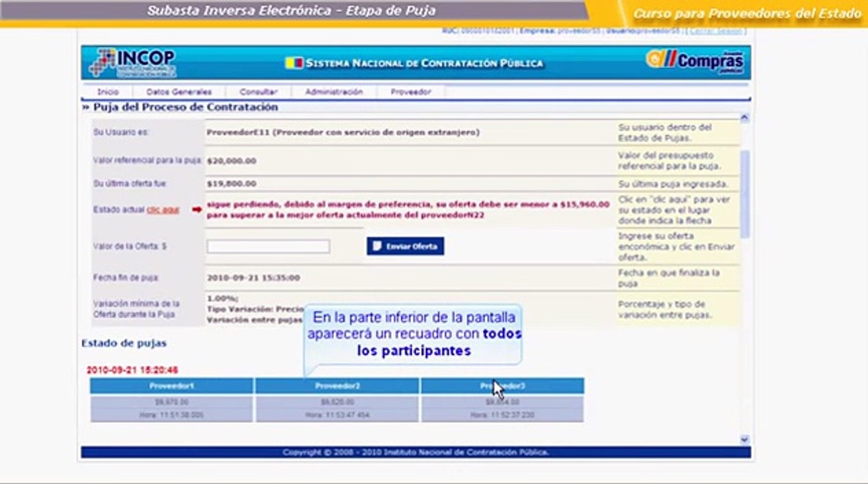Click the scroll up arrow of the page

coord(744,118)
